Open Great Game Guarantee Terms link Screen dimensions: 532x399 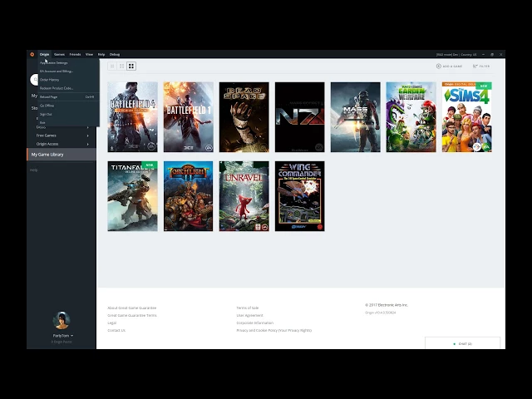132,316
